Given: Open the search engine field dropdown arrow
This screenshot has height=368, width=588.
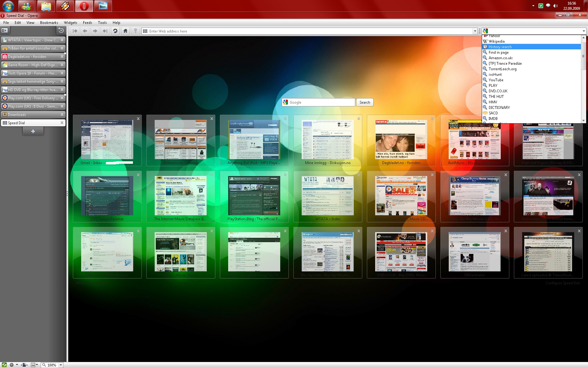Looking at the screenshot, I should (x=584, y=31).
